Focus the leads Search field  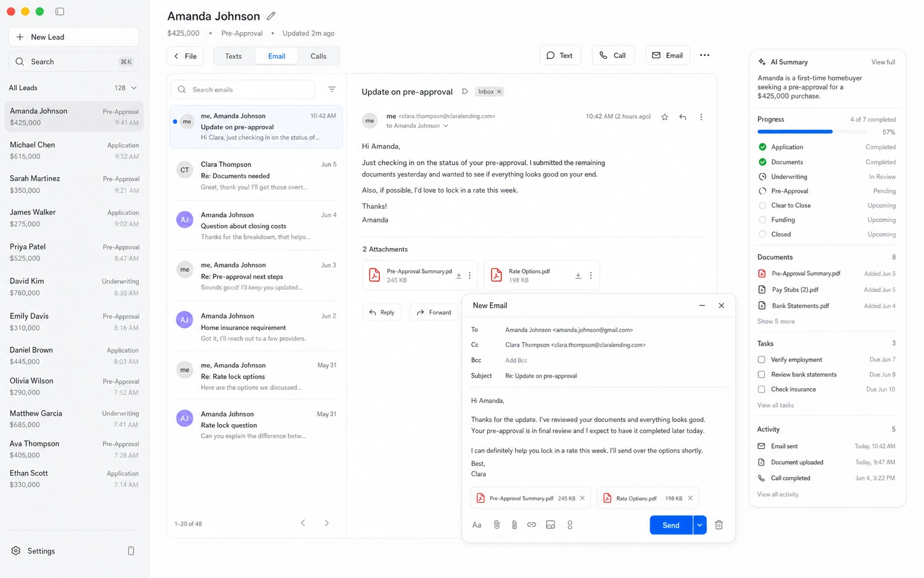click(x=73, y=62)
